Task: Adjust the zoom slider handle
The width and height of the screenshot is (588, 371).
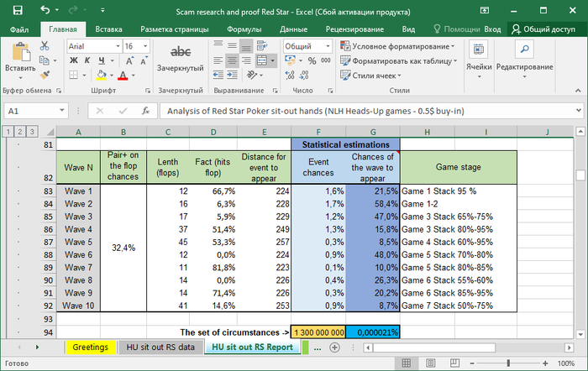Action: 508,363
